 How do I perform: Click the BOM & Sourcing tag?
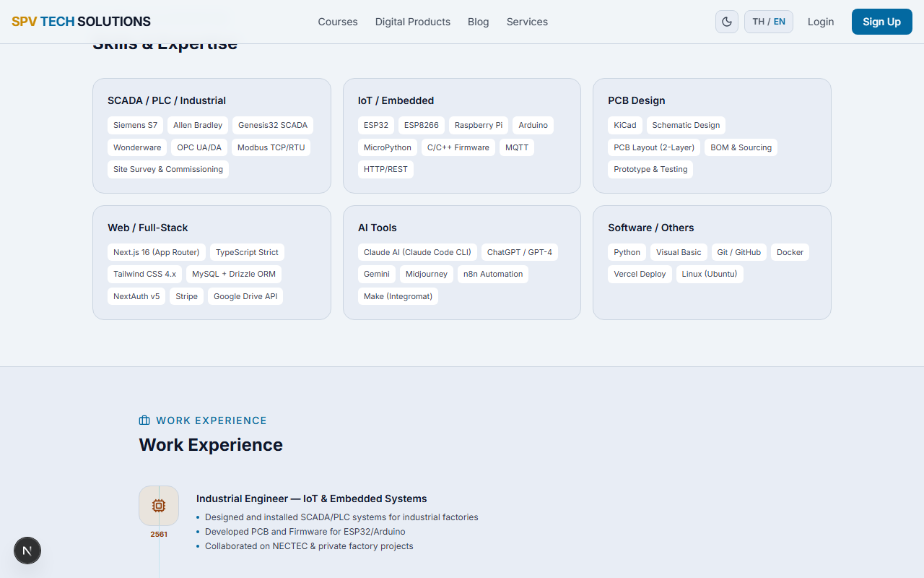click(x=741, y=147)
